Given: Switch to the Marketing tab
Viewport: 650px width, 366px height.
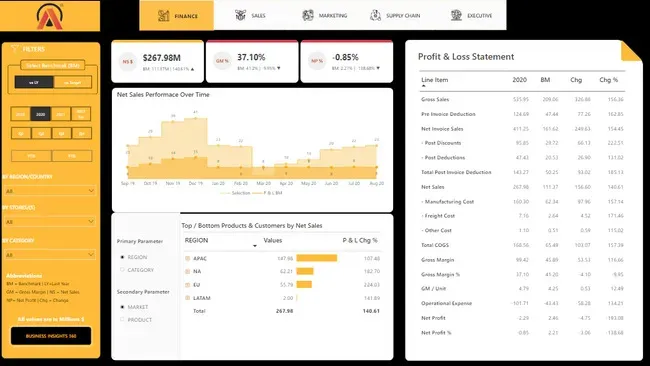Looking at the screenshot, I should (x=324, y=16).
